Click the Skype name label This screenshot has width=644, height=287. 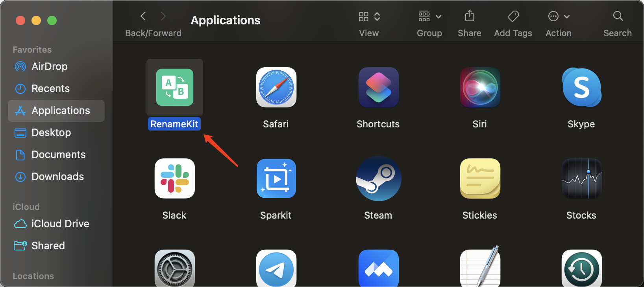pyautogui.click(x=581, y=124)
